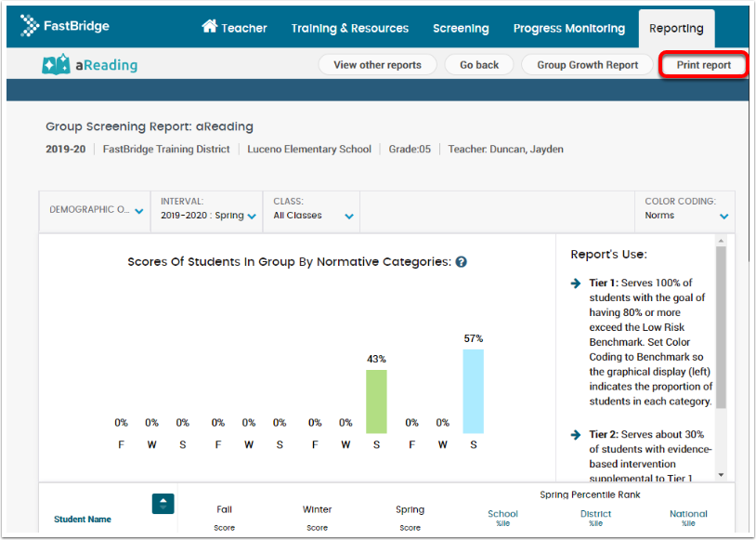Click the Tier 1 arrow bullet icon
756x540 pixels.
(x=576, y=283)
